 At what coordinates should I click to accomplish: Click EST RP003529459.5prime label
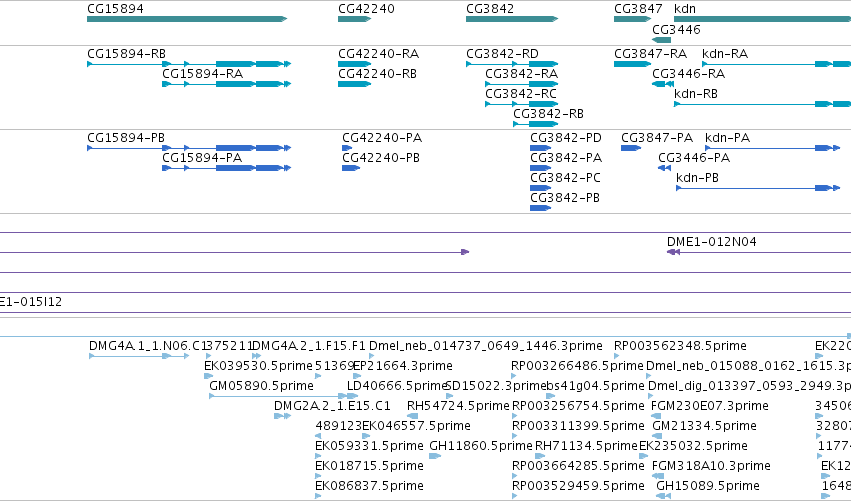(578, 486)
